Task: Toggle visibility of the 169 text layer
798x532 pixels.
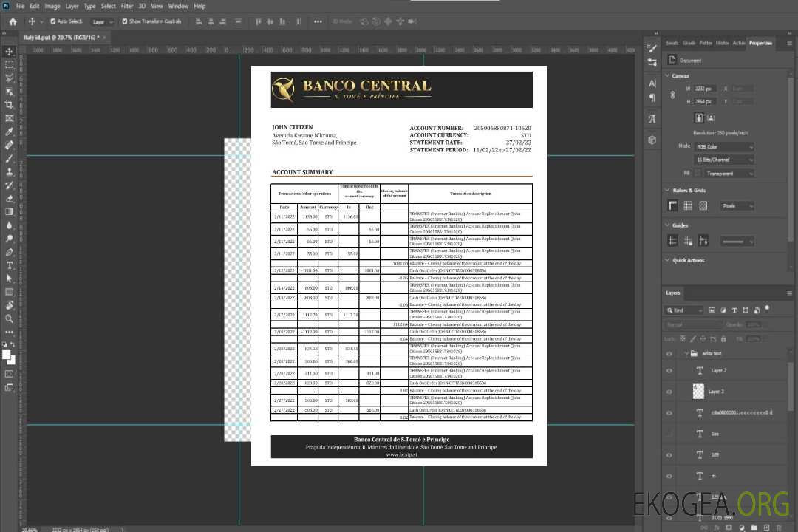Action: [x=669, y=455]
